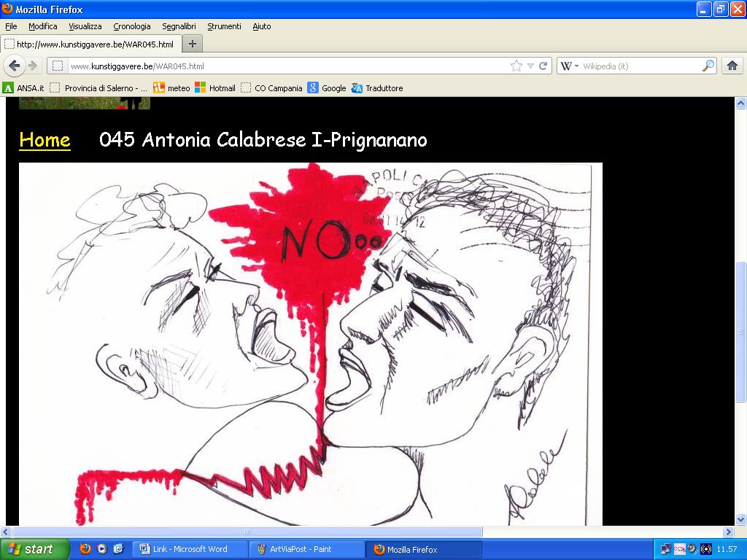Open a new tab with plus button
The height and width of the screenshot is (560, 747).
click(192, 44)
